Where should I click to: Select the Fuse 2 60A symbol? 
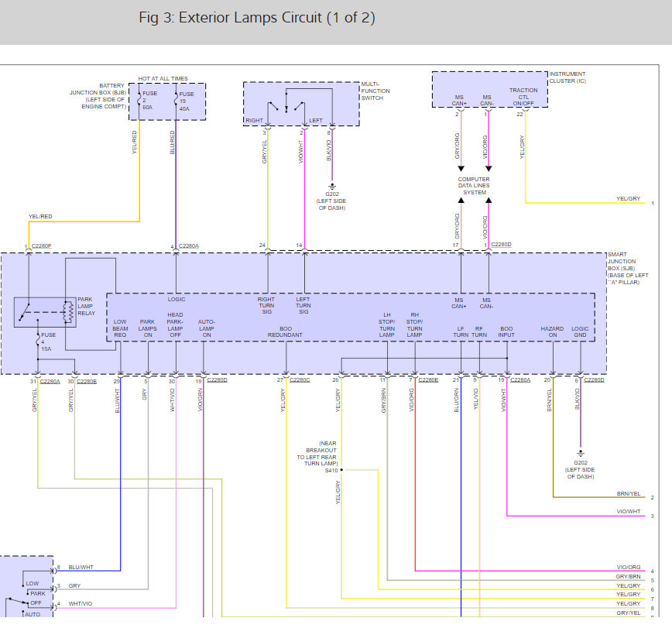tap(139, 101)
